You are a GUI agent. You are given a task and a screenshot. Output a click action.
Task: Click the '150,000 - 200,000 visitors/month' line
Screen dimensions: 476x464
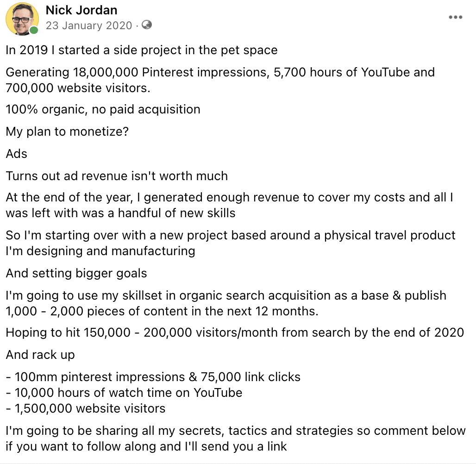point(235,332)
